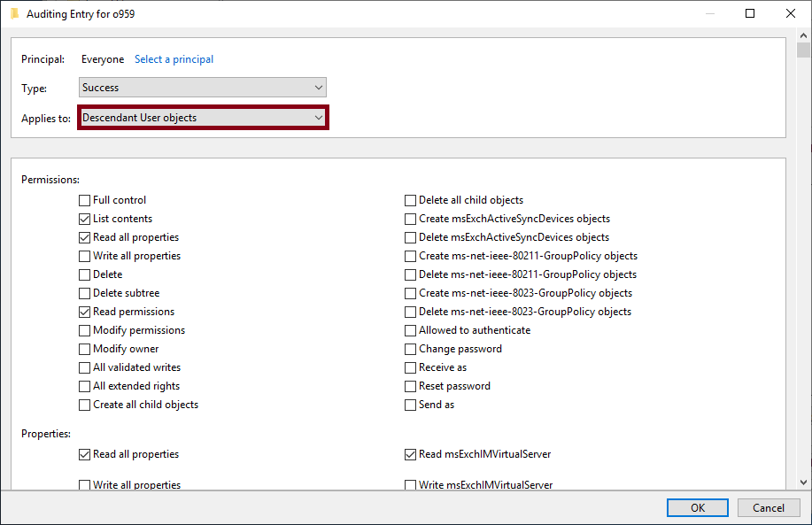The height and width of the screenshot is (525, 812).
Task: Click the OK button
Action: click(x=698, y=508)
